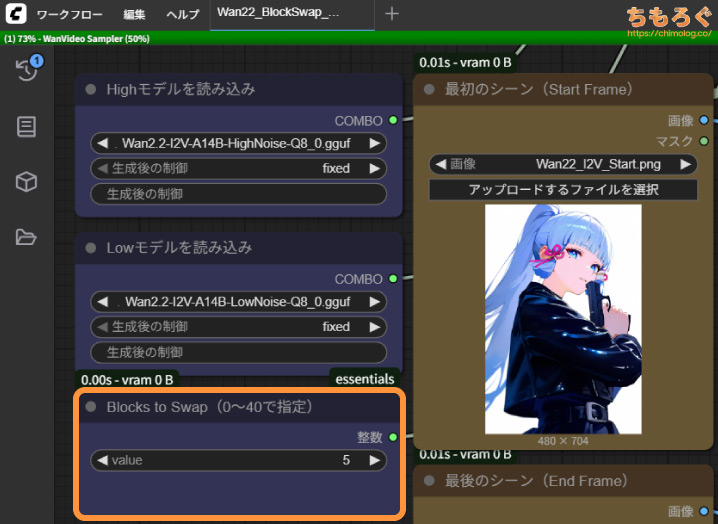The height and width of the screenshot is (524, 718).
Task: Increase Blocks to Swap value with right arrow
Action: click(375, 460)
